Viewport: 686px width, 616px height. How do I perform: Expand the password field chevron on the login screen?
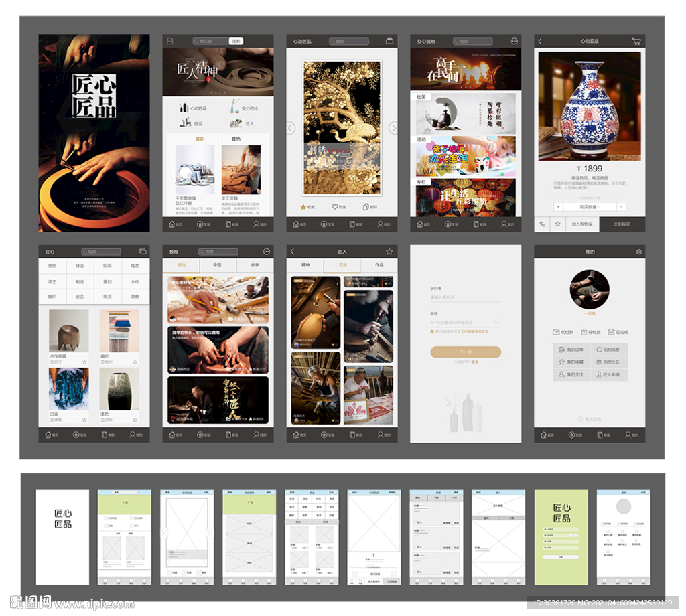496,323
